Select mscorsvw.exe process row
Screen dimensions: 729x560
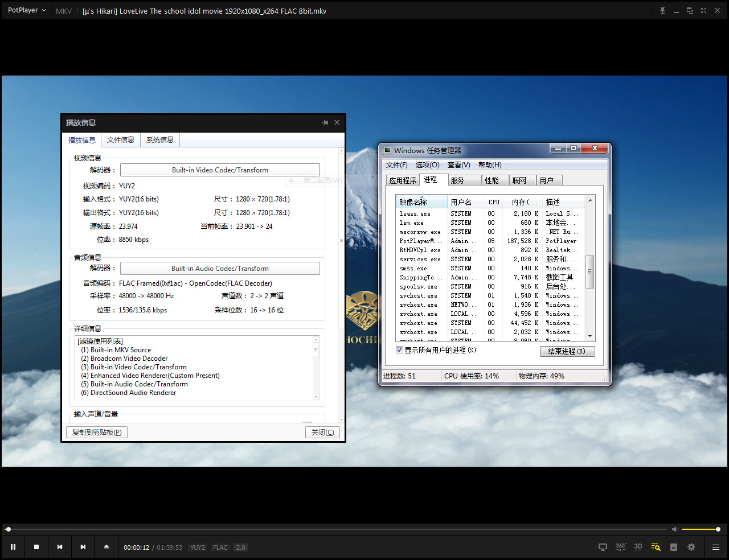point(490,232)
